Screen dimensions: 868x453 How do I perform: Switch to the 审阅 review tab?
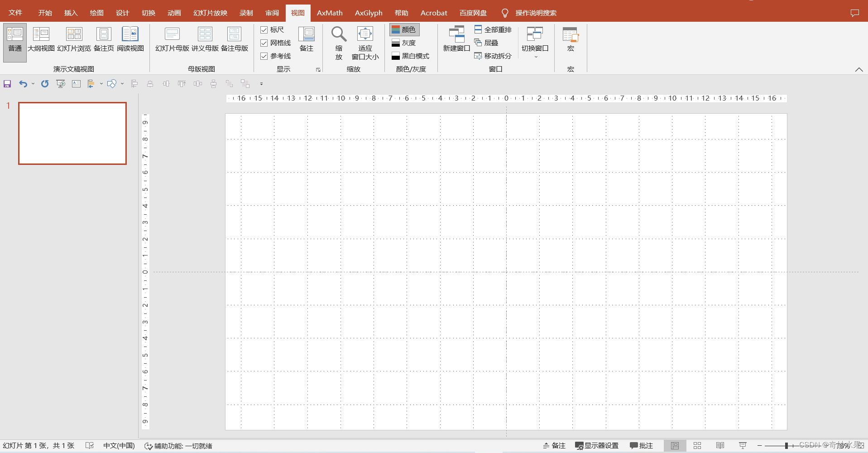pyautogui.click(x=272, y=13)
